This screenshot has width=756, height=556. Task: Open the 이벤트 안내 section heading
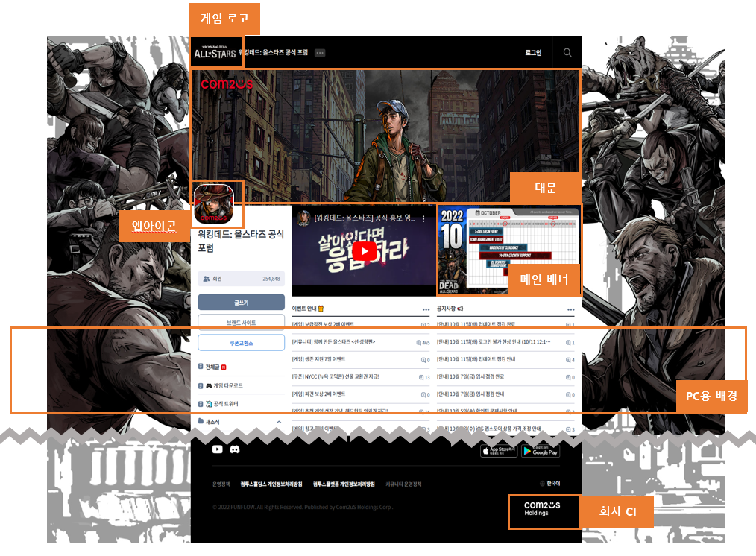(308, 309)
